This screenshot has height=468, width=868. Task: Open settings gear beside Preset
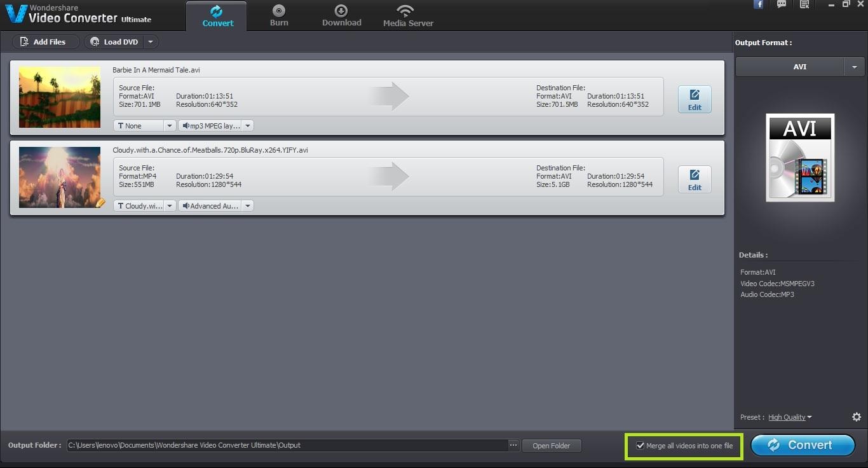pyautogui.click(x=857, y=417)
